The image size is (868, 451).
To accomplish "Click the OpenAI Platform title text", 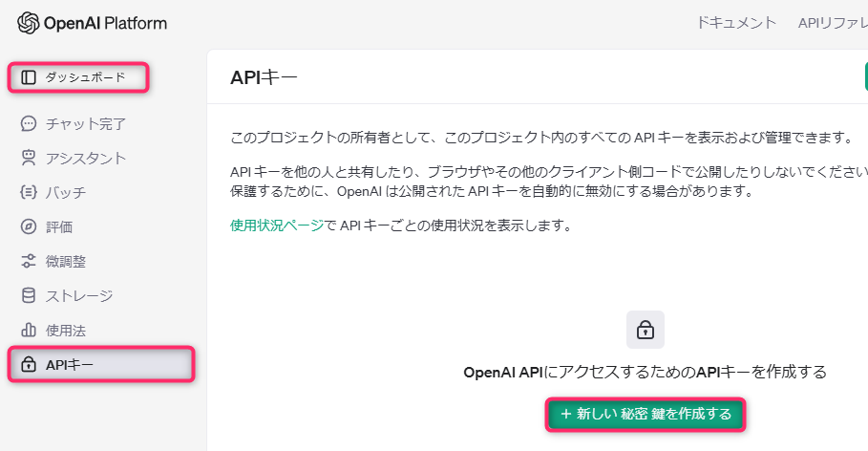I will (x=105, y=23).
